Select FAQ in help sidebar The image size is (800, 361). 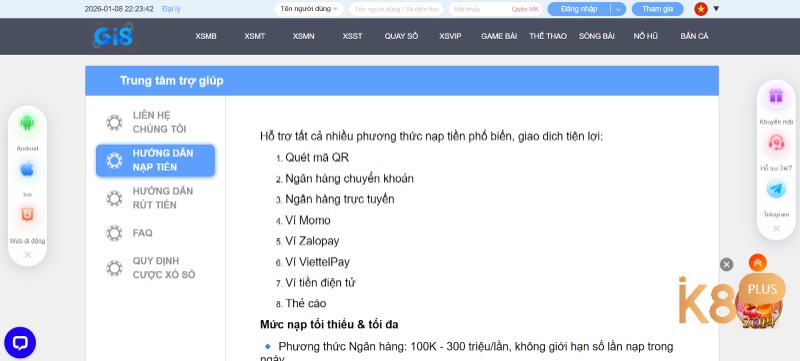[x=155, y=233]
